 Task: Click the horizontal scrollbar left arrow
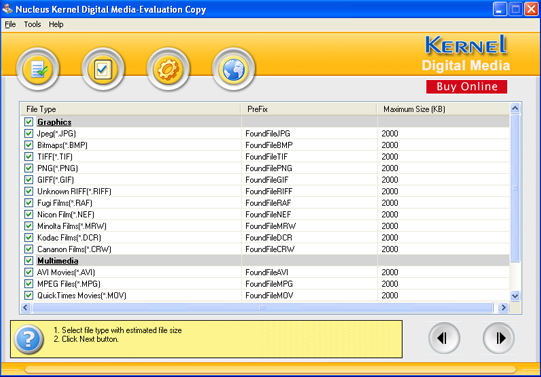pos(25,307)
